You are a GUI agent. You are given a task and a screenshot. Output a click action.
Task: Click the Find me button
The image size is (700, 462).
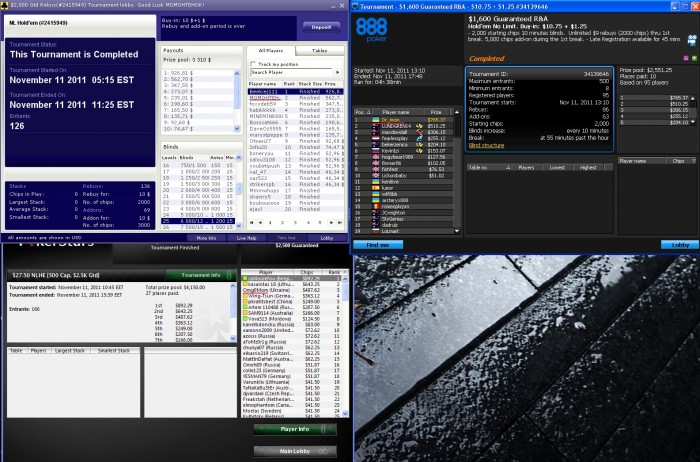tap(378, 245)
